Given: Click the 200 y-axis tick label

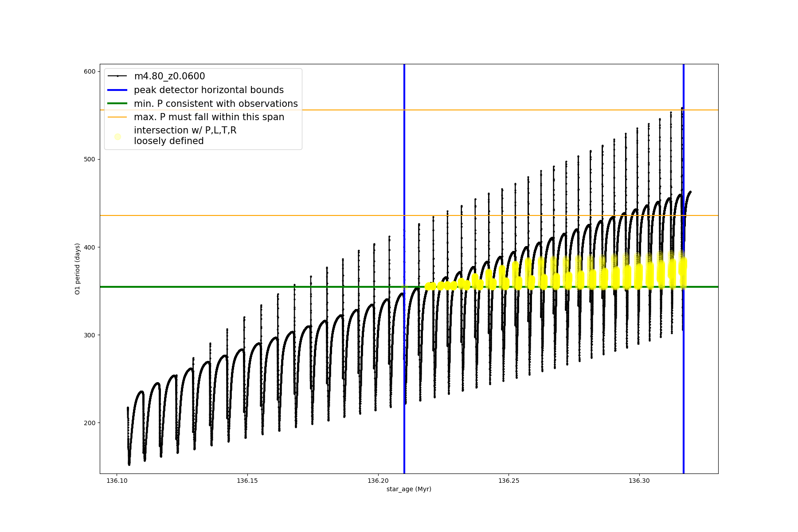Looking at the screenshot, I should pos(90,423).
